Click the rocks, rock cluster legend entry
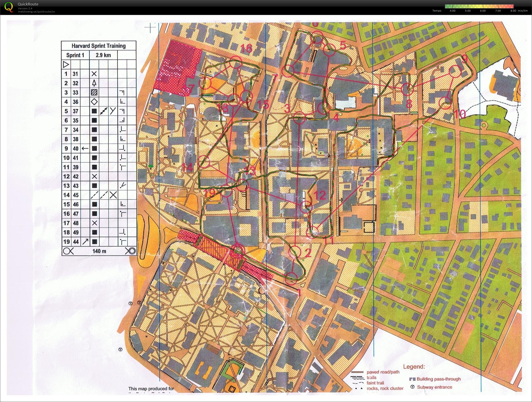 coord(385,388)
